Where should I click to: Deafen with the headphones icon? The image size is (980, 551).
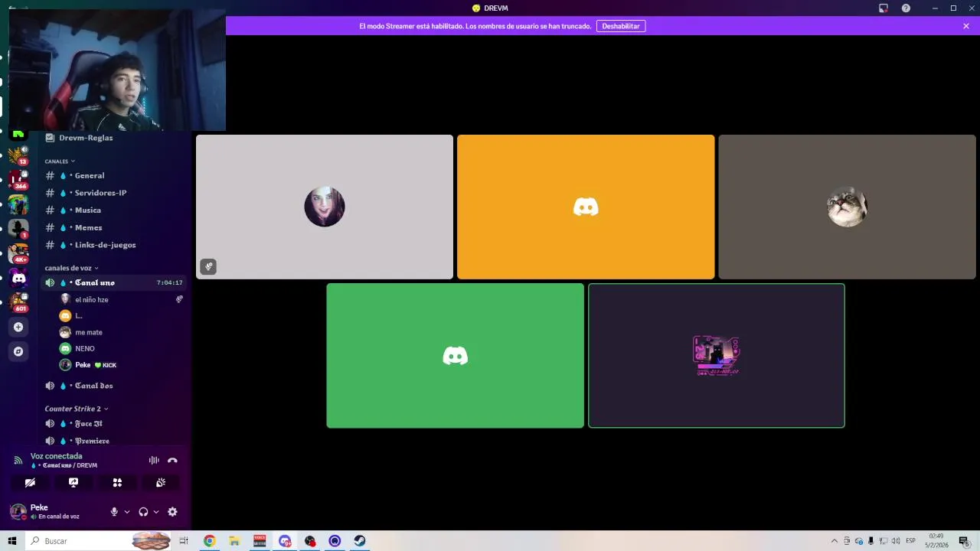[x=143, y=512]
